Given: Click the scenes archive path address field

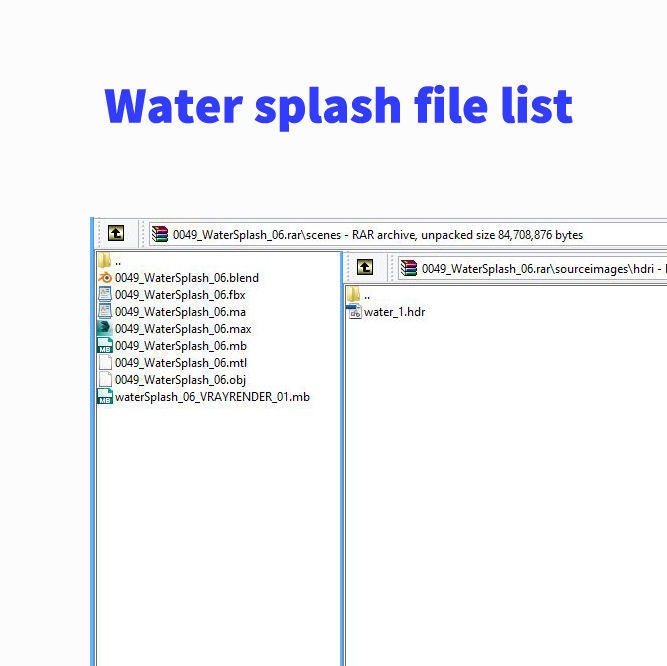Looking at the screenshot, I should tap(408, 234).
